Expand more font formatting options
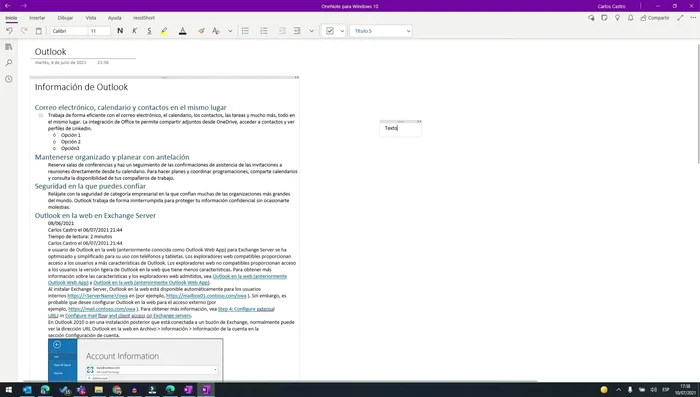Viewport: 700px width, 397px height. click(230, 31)
